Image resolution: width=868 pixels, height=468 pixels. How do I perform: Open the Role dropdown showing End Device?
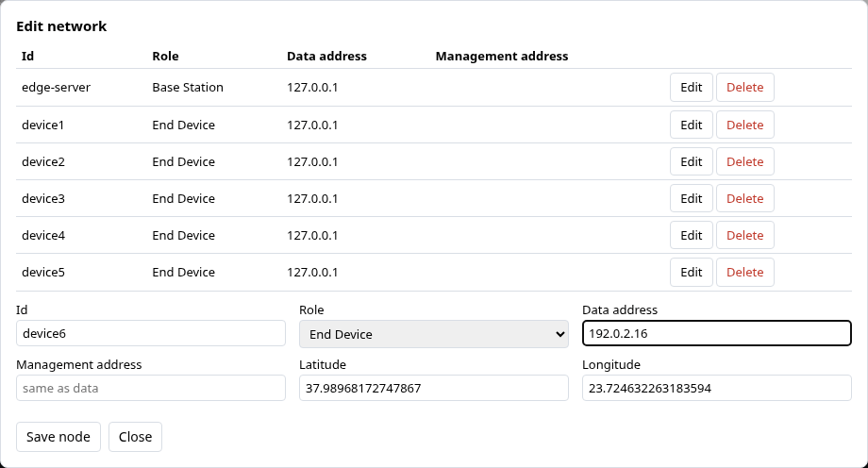click(433, 334)
